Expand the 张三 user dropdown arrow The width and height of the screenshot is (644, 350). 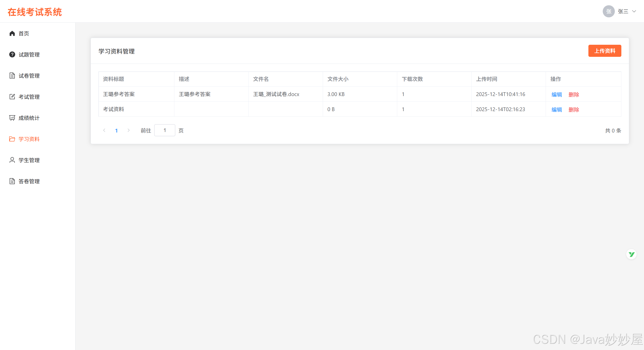[x=634, y=11]
